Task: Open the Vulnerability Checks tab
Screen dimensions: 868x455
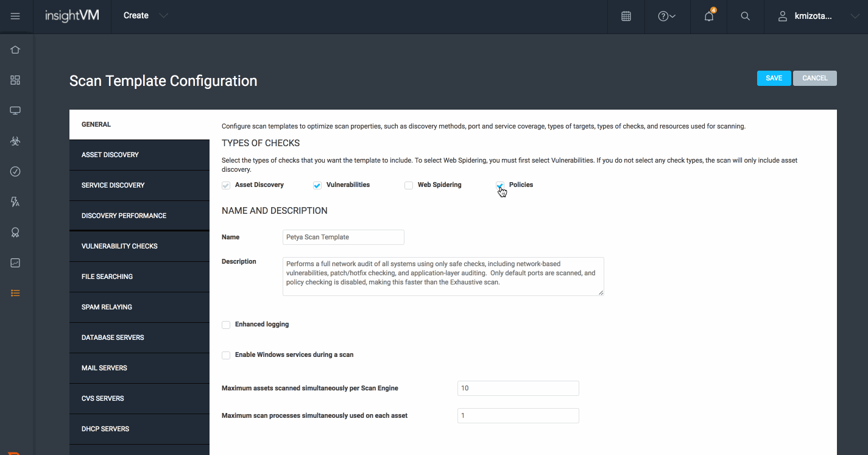Action: pyautogui.click(x=139, y=246)
